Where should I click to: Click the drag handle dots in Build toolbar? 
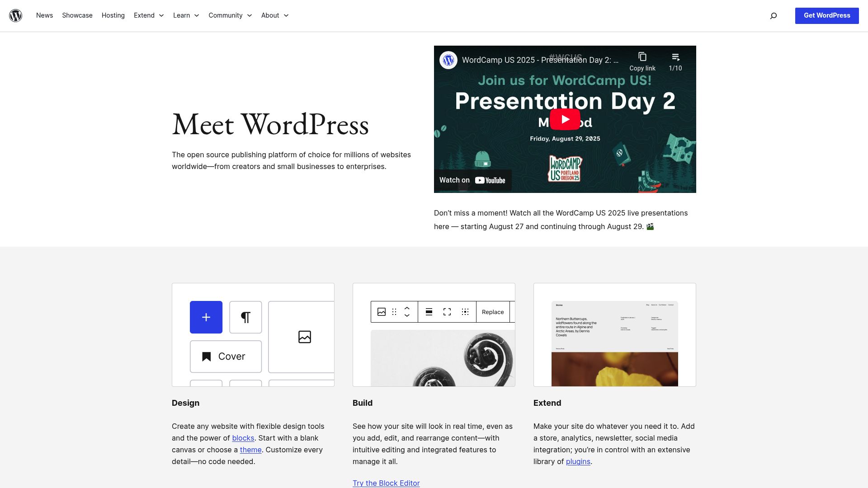(x=394, y=312)
